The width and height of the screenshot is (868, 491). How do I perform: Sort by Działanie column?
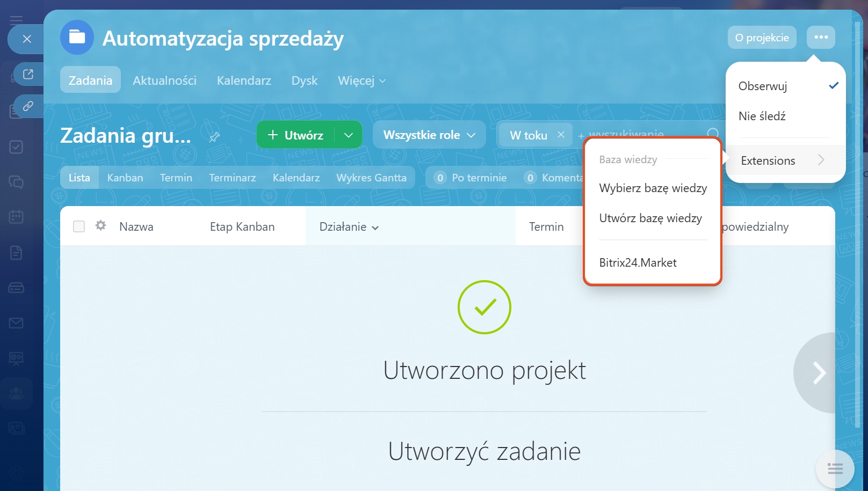click(x=349, y=227)
